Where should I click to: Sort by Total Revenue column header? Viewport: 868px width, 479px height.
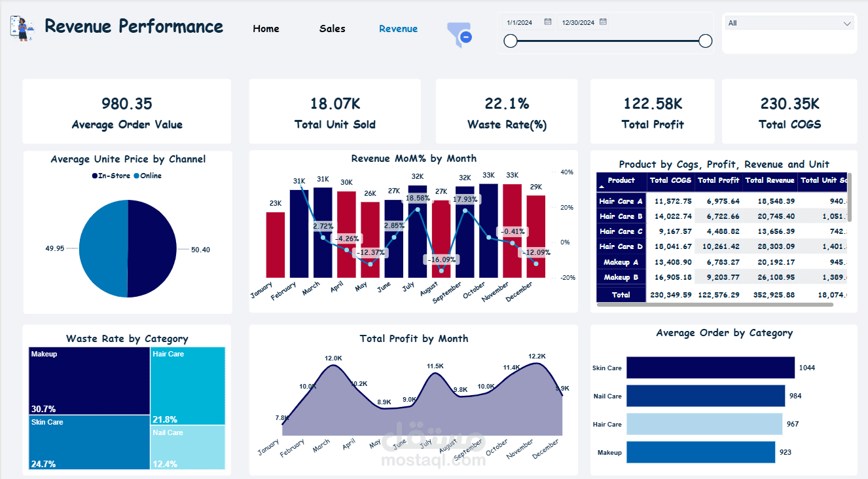(770, 180)
